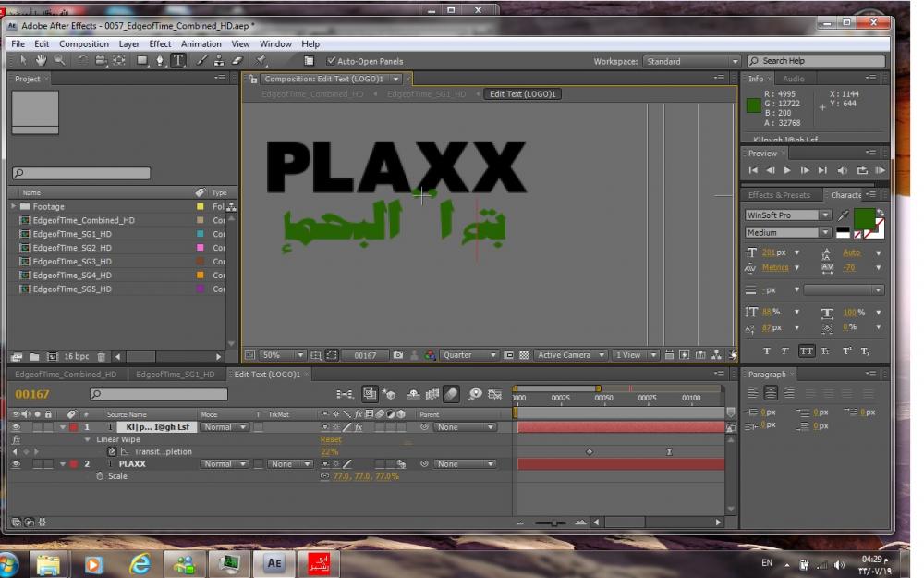Toggle Linear Wipe fx effect switch

point(16,439)
